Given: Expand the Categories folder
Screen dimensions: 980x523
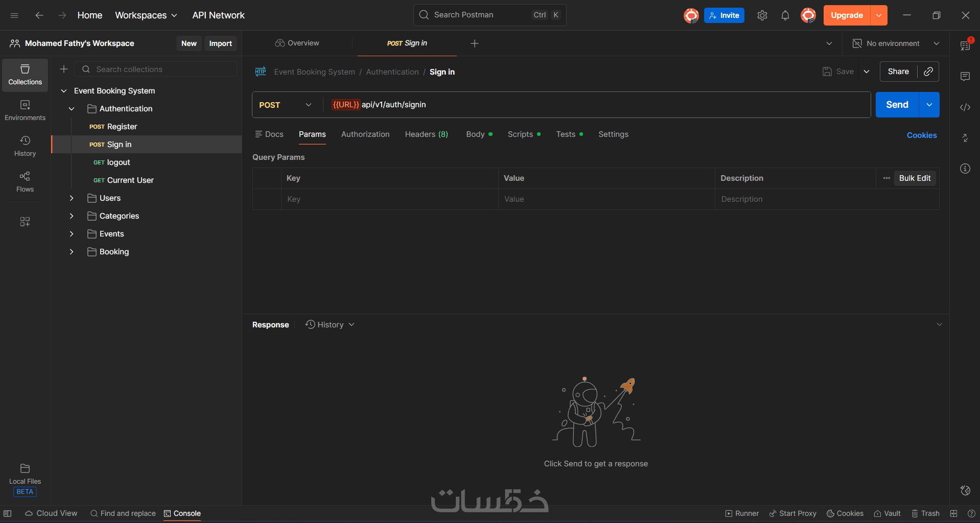Looking at the screenshot, I should 72,216.
